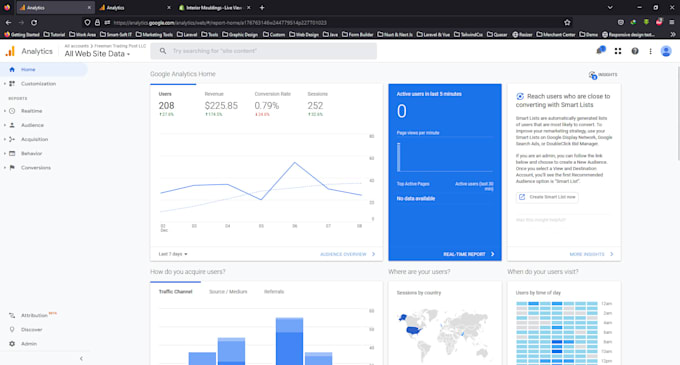Click the Audience person icon

[x=12, y=125]
